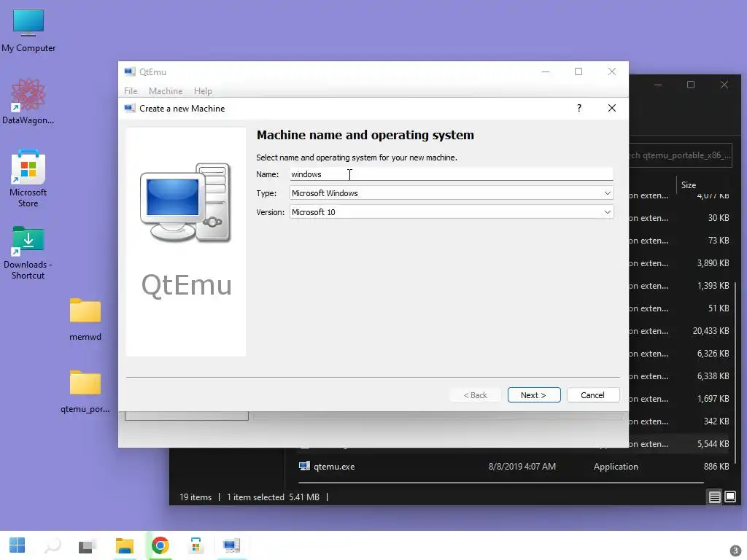Screen dimensions: 747x560
Task: Click the Next > button
Action: 533,394
